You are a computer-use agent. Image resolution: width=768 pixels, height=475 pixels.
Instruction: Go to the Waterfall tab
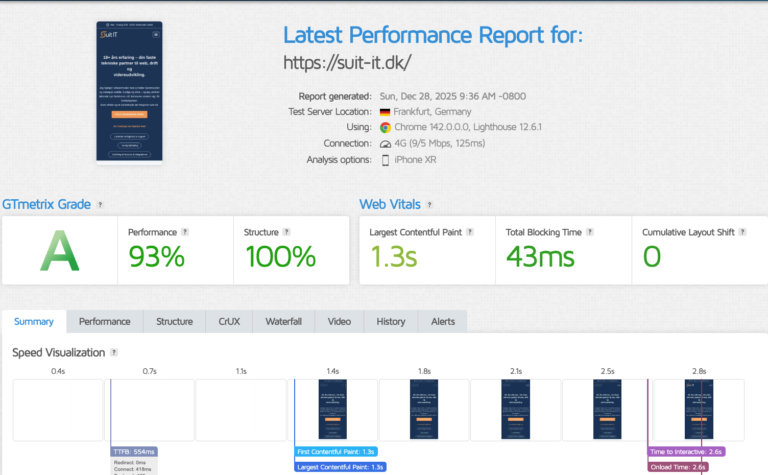click(283, 321)
